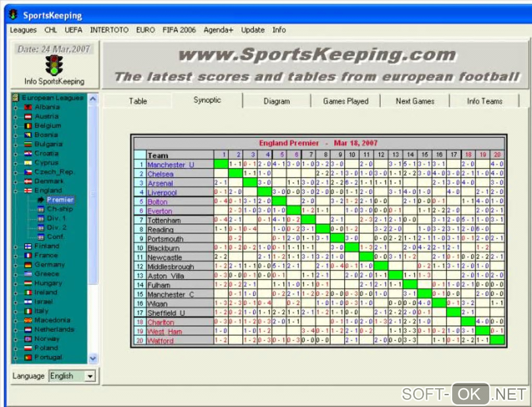The width and height of the screenshot is (532, 407).
Task: Click the Norway flag icon
Action: click(x=28, y=339)
